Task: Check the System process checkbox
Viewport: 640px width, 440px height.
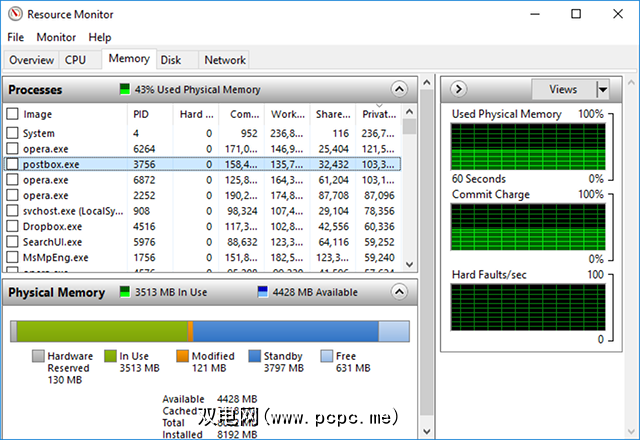Action: [x=13, y=133]
